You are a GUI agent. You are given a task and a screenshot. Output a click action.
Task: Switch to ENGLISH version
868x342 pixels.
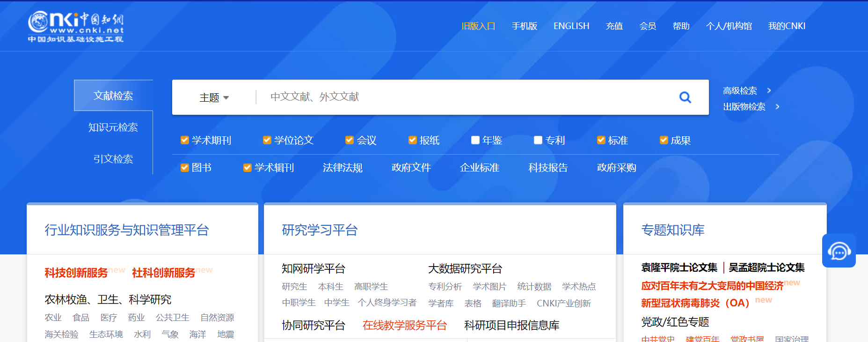click(571, 26)
